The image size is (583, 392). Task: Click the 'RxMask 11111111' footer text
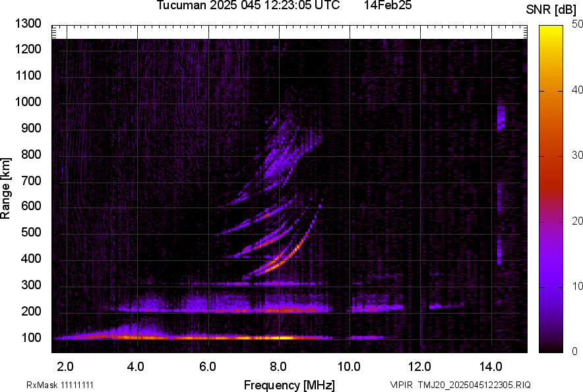pos(60,385)
